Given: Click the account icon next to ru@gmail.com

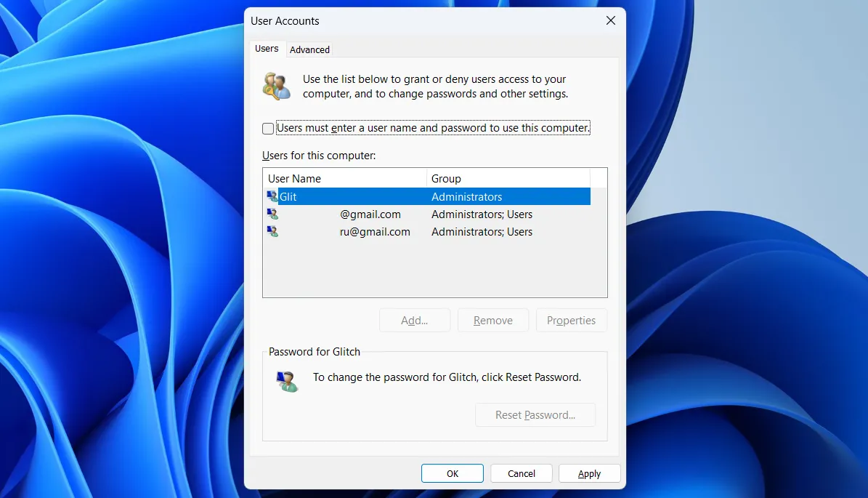Looking at the screenshot, I should click(x=272, y=231).
